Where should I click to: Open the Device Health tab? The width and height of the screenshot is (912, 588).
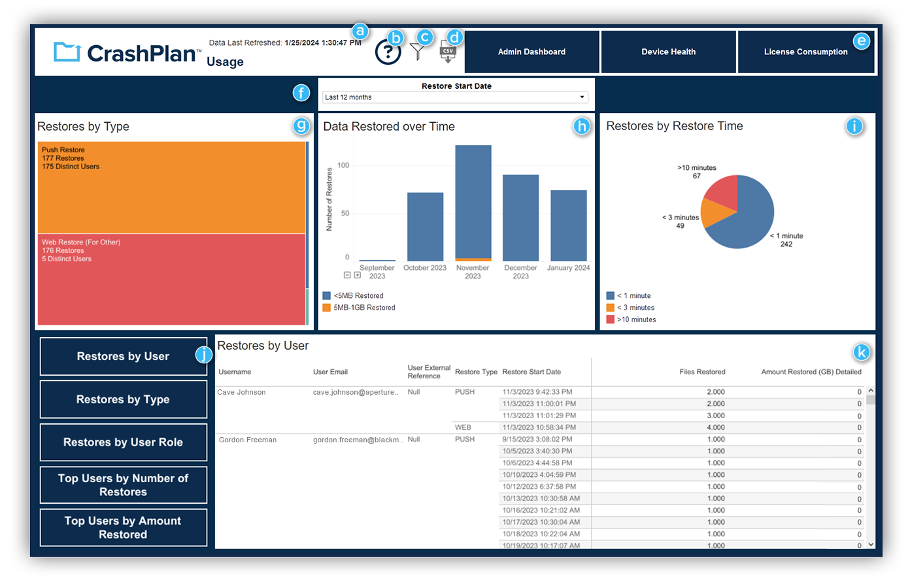pyautogui.click(x=668, y=52)
